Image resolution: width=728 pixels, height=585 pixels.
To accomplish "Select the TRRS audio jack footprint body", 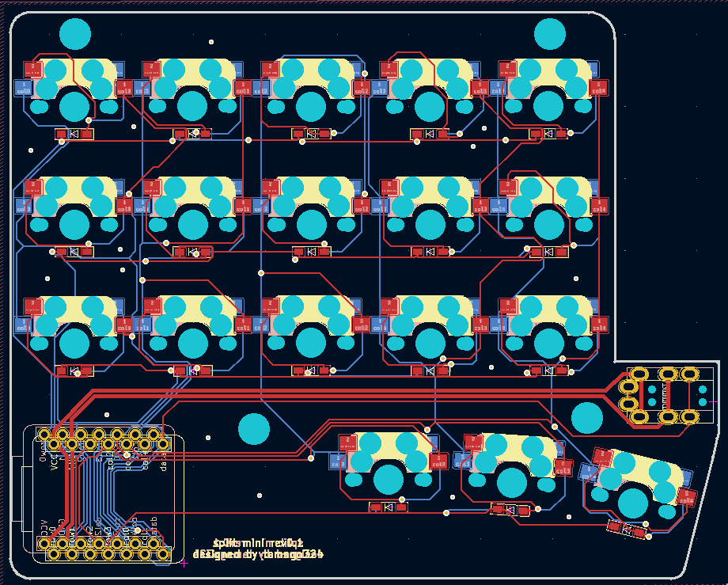I will tap(670, 396).
